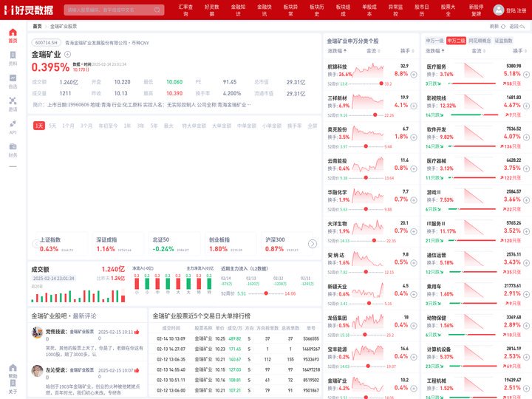The width and height of the screenshot is (532, 399).
Task: Click the 全屏 fullscreen button
Action: coord(312,126)
